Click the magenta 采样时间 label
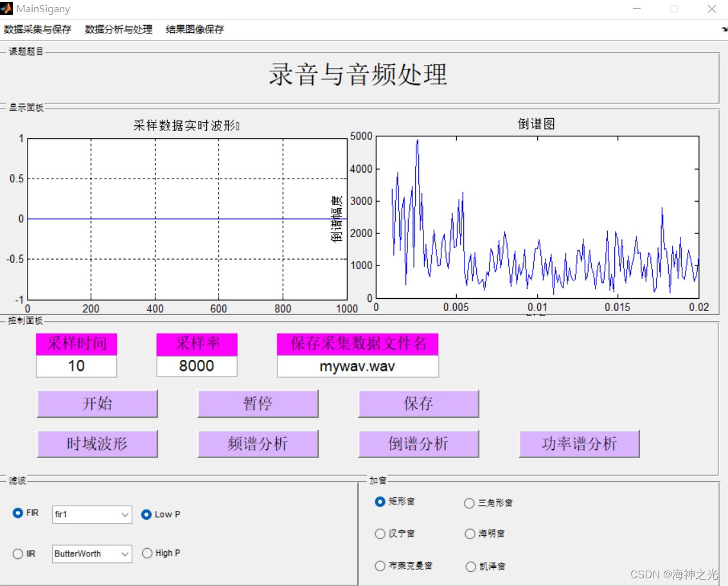Viewport: 728px width, 586px height. (76, 344)
